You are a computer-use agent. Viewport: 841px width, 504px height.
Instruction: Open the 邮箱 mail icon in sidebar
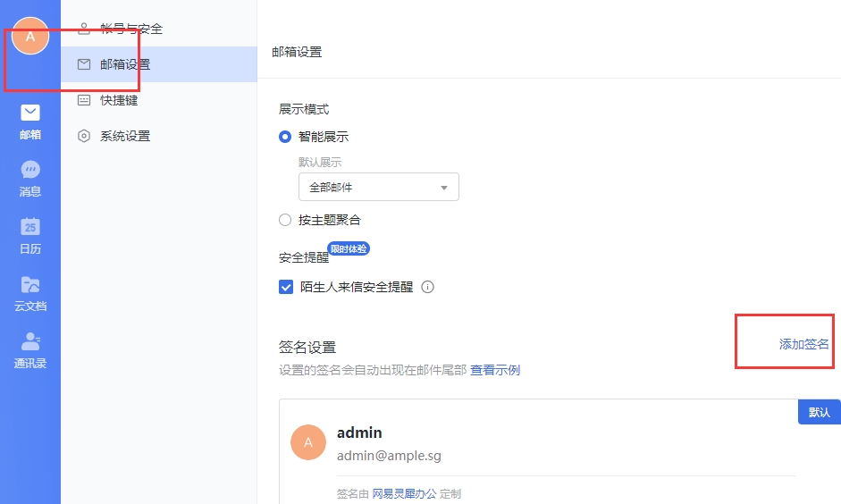pyautogui.click(x=30, y=113)
